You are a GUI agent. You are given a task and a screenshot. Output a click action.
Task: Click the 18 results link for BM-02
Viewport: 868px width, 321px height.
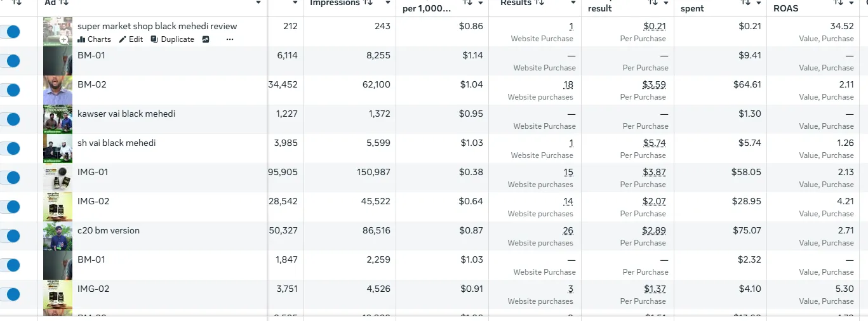tap(568, 85)
